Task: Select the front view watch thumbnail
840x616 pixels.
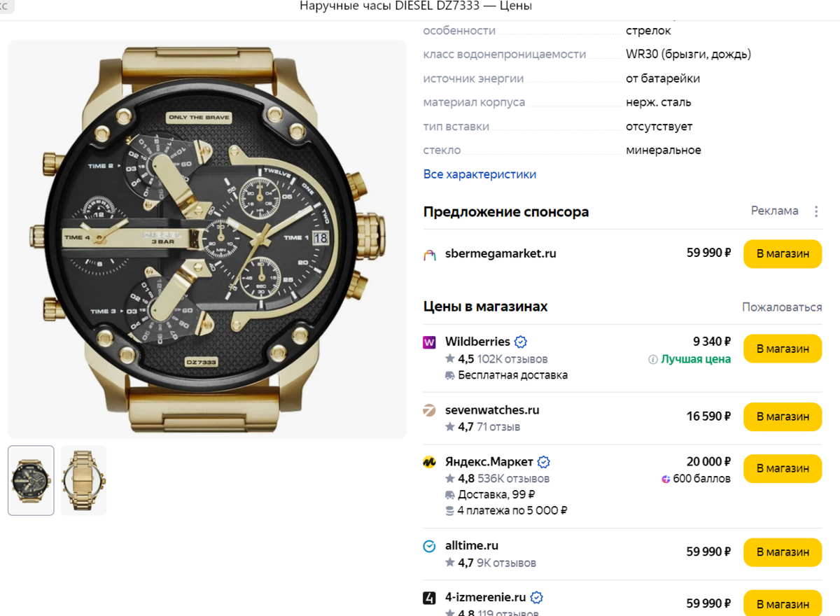Action: point(31,480)
